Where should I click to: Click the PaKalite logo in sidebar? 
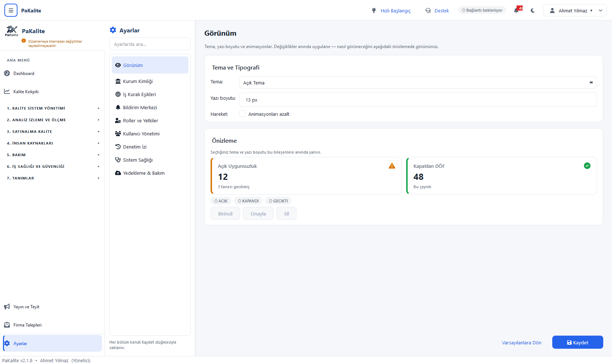tap(12, 31)
